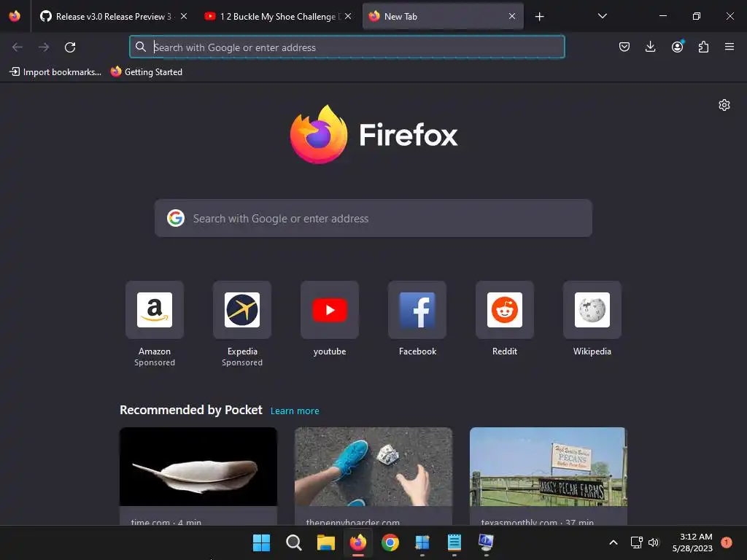Close the Buckle My Shoe YouTube tab
Viewport: 747px width, 560px height.
point(348,16)
